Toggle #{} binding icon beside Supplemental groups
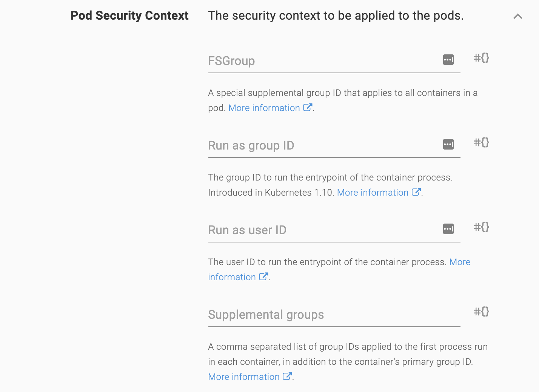This screenshot has height=392, width=539. [x=481, y=312]
